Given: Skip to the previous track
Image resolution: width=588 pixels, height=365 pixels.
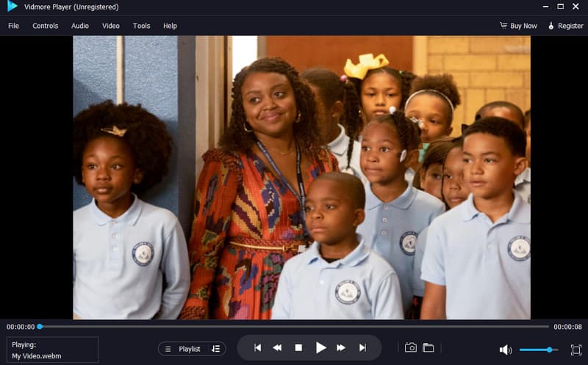Looking at the screenshot, I should tap(257, 348).
